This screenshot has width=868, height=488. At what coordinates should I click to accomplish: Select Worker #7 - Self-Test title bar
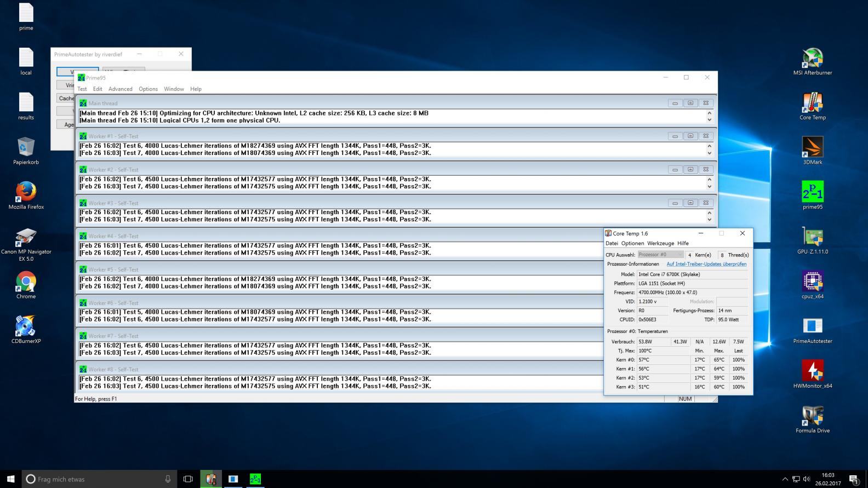[x=340, y=336]
